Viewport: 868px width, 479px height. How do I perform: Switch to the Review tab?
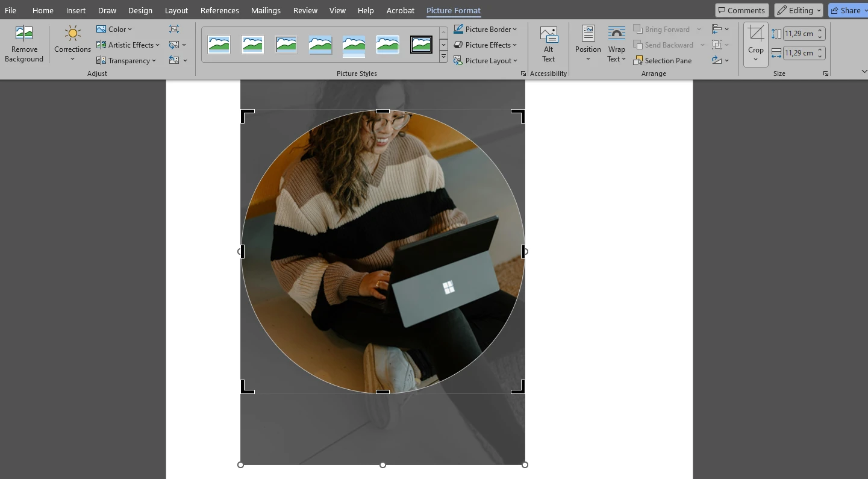[305, 10]
